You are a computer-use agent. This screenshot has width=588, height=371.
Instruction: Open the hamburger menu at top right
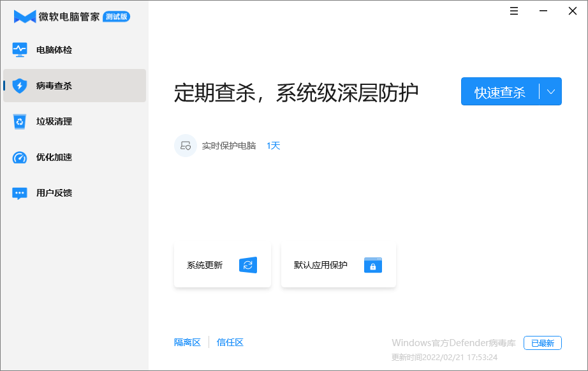[513, 11]
